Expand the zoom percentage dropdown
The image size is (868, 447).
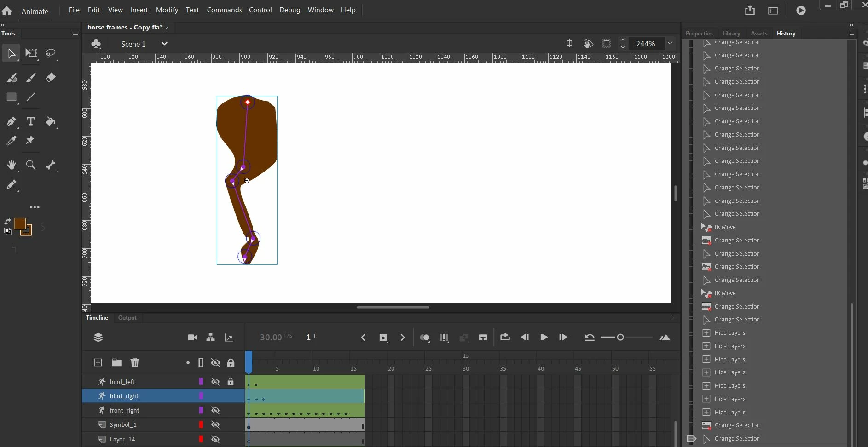(670, 44)
